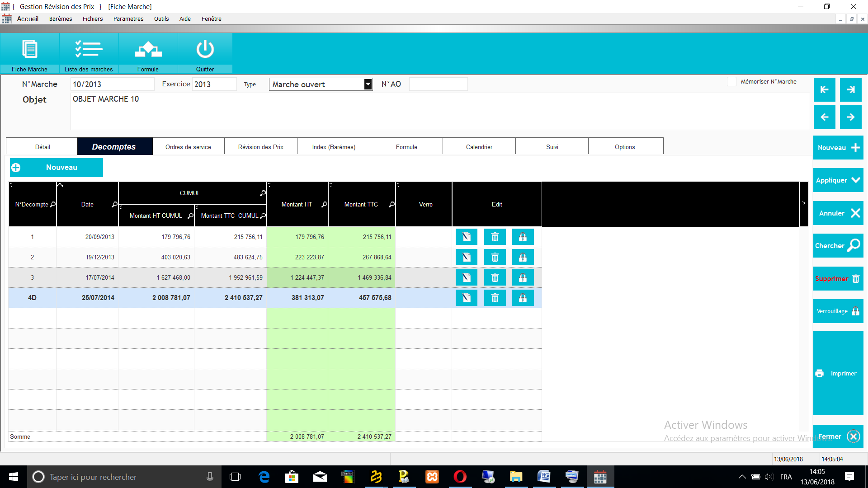The height and width of the screenshot is (488, 868).
Task: Click the Nouveau decompte button
Action: [x=57, y=168]
